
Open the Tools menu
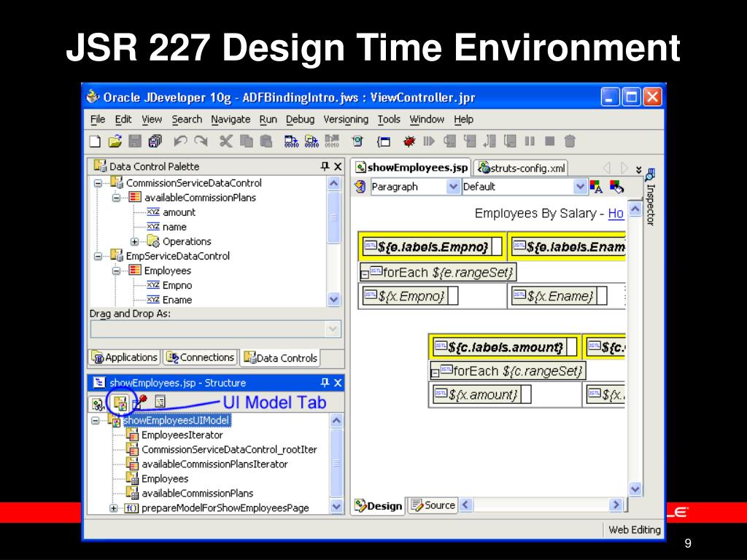[x=389, y=120]
